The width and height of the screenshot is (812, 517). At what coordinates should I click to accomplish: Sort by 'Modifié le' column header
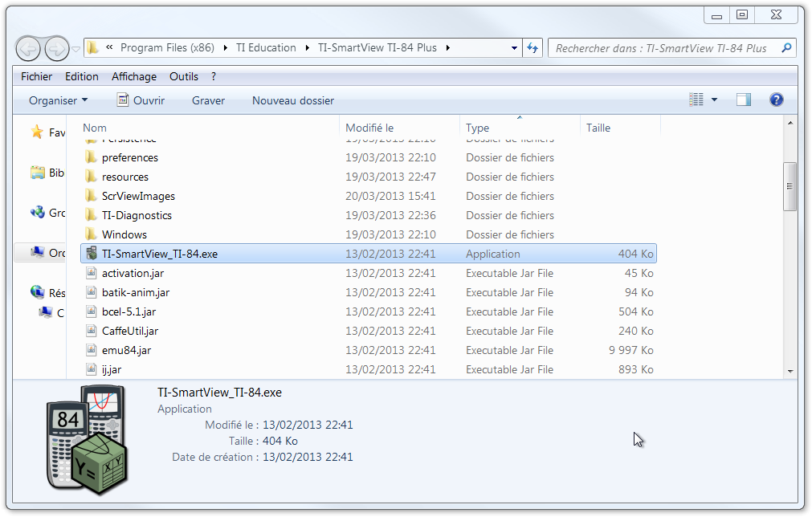pos(369,128)
